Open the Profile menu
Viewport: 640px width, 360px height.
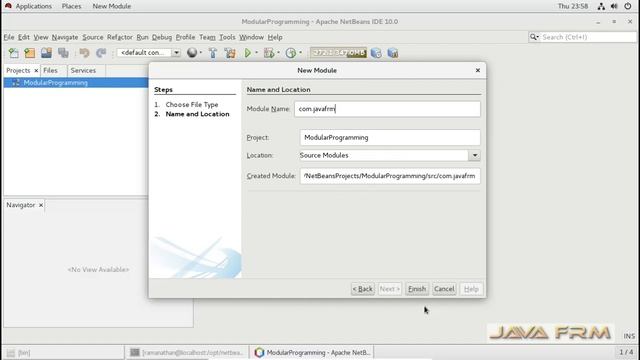185,37
